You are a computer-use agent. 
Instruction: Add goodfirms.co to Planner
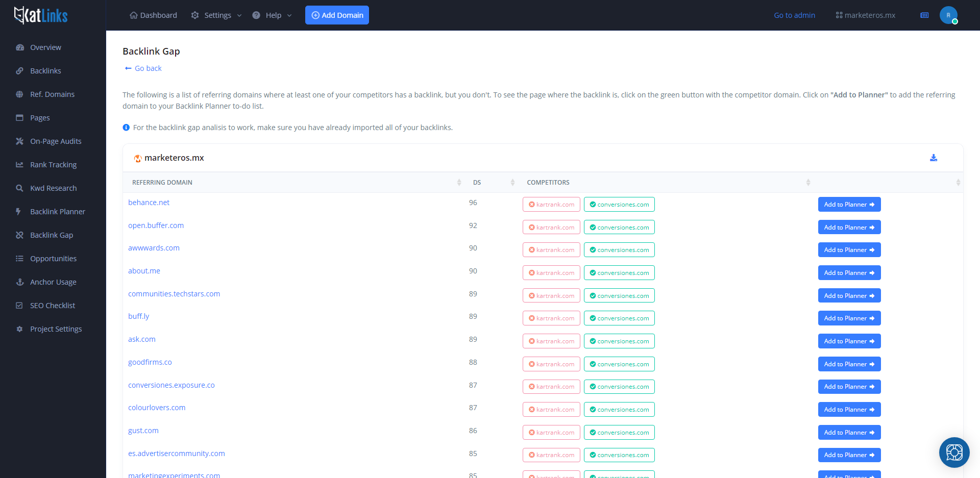point(849,364)
